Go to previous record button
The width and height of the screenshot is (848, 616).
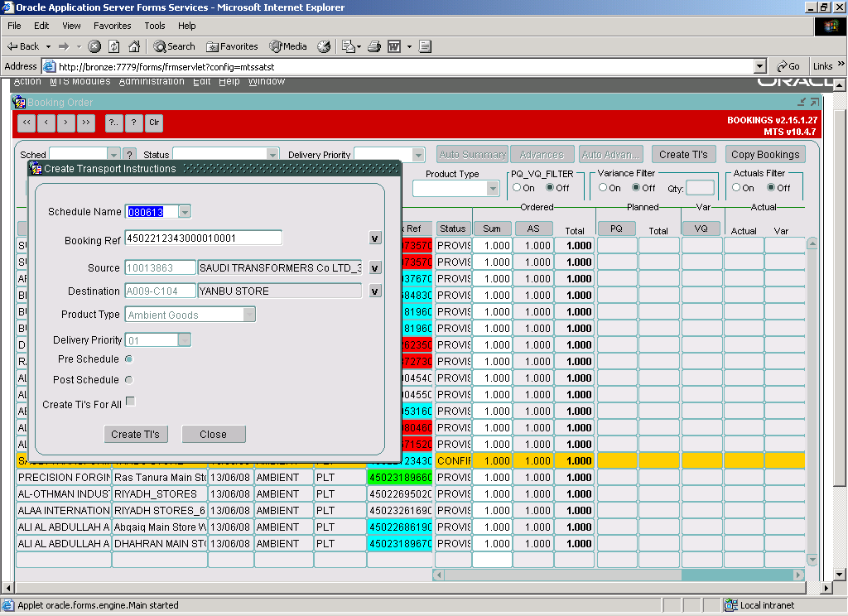click(x=46, y=123)
